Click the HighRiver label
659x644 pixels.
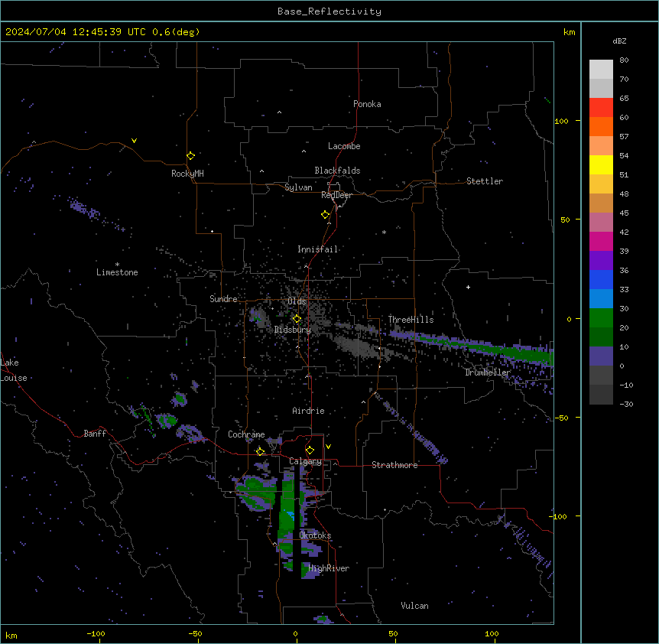click(329, 568)
